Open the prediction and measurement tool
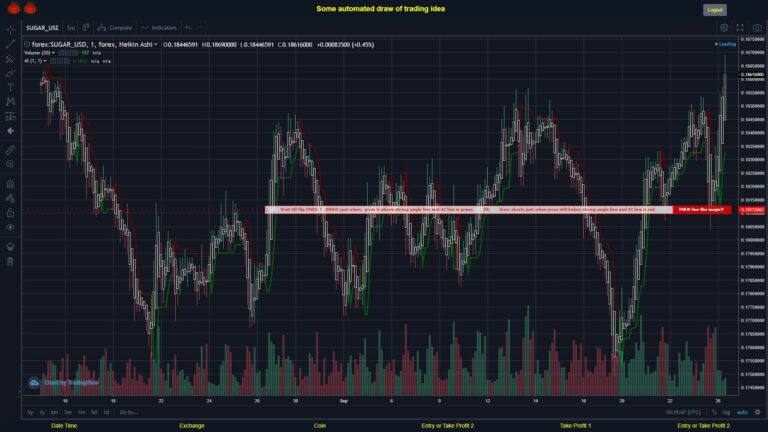This screenshot has width=768, height=432. [10, 117]
